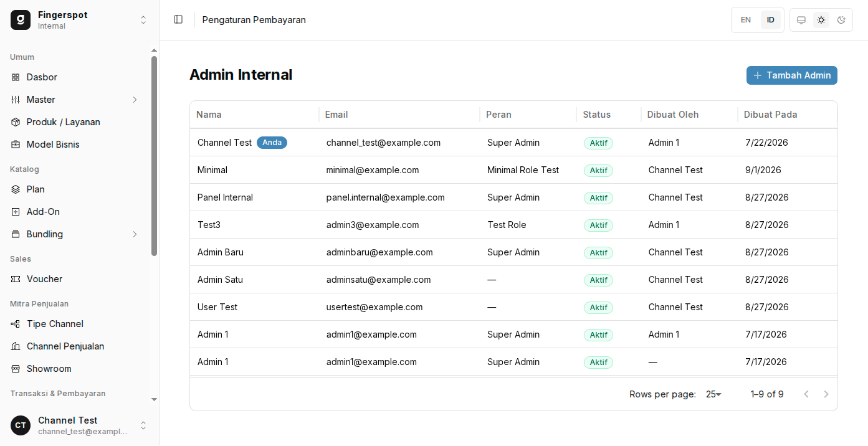Open the Channel Penjualan page
Viewport: 868px width, 446px height.
pos(75,346)
